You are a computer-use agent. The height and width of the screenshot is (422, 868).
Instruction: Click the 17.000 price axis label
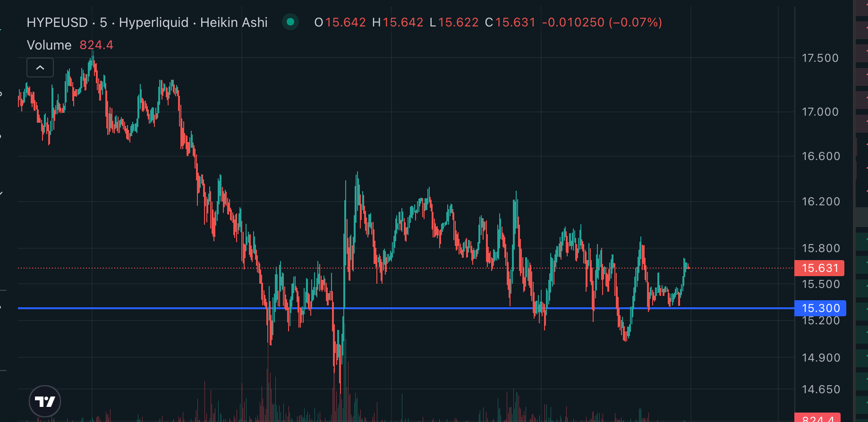[x=820, y=112]
